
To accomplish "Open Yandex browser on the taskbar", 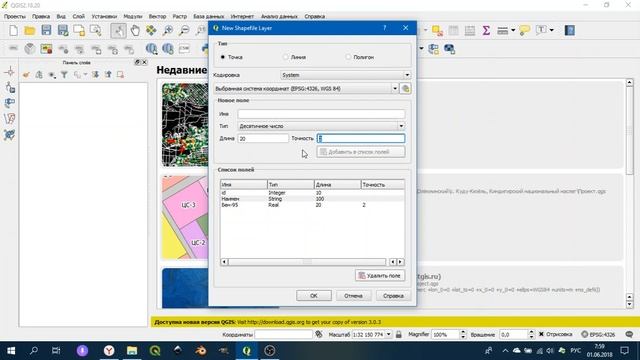I will click(109, 351).
